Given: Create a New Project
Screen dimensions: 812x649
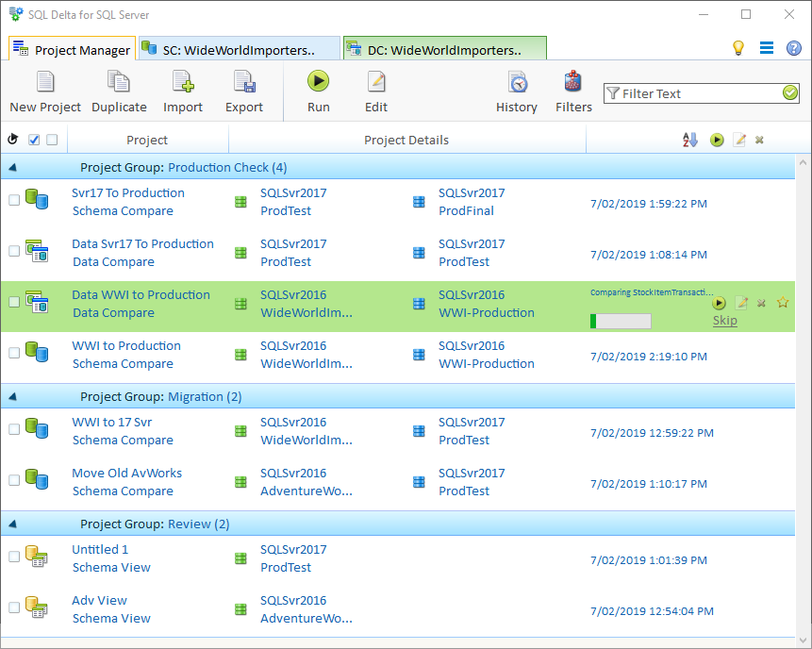Looking at the screenshot, I should pyautogui.click(x=45, y=92).
